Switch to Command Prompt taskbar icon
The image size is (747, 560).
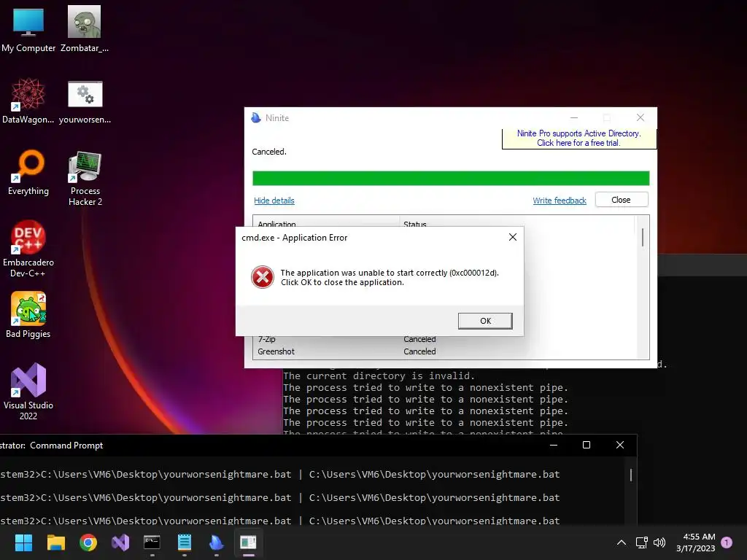pyautogui.click(x=152, y=542)
